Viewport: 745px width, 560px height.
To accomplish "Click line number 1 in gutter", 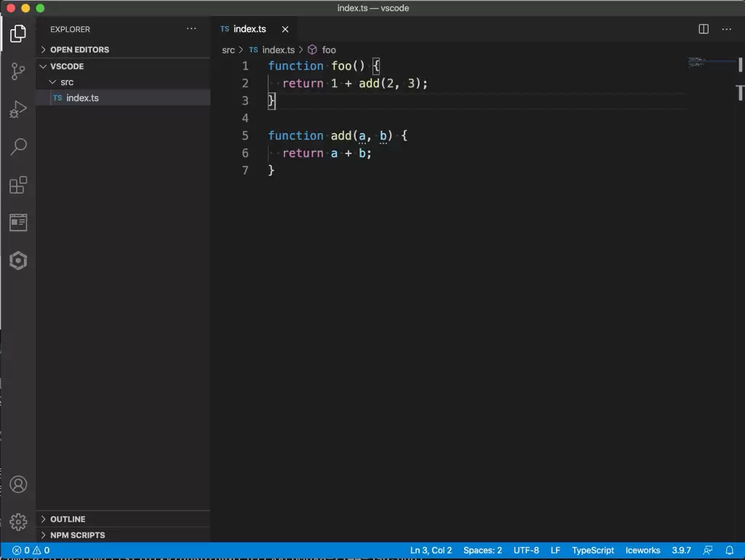I will click(245, 66).
